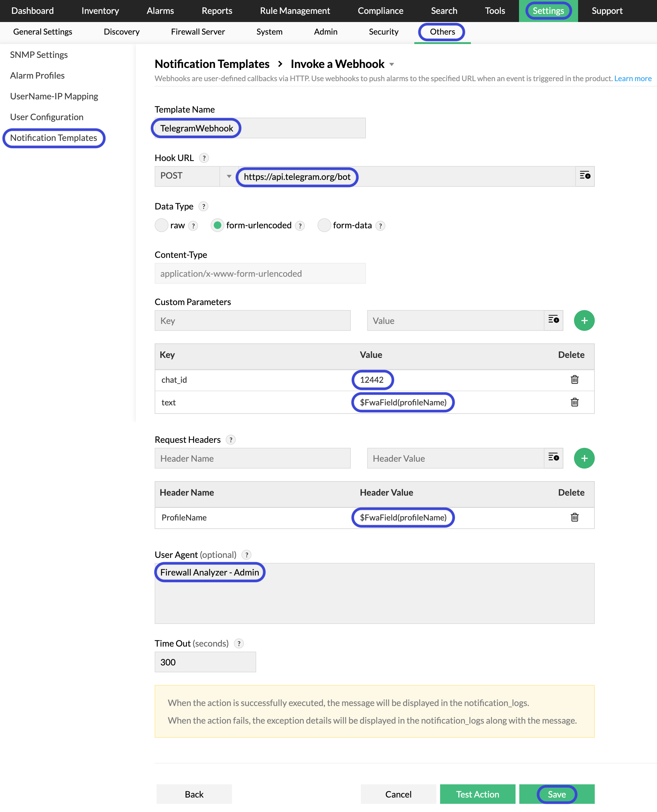Viewport: 657px width, 812px height.
Task: Open the Rule Management menu
Action: pyautogui.click(x=295, y=11)
